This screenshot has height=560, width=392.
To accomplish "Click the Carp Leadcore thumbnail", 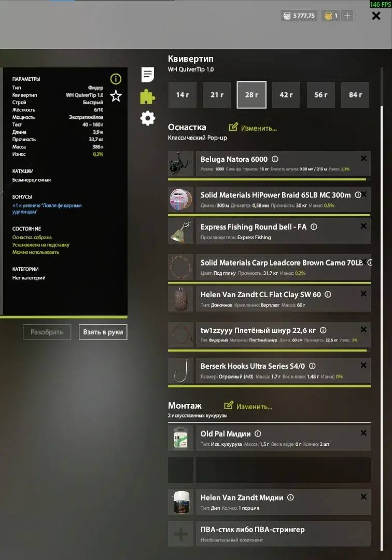I will 180,267.
